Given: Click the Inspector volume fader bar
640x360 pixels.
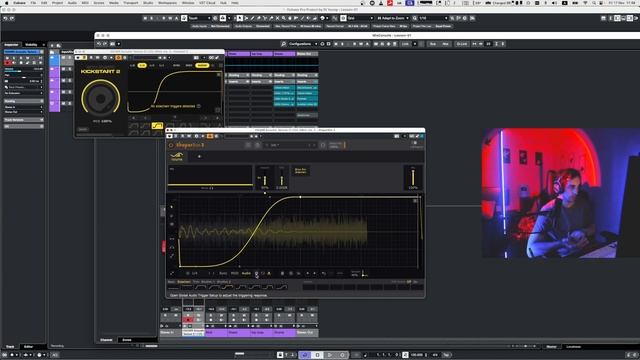Looking at the screenshot, I should pyautogui.click(x=24, y=71).
